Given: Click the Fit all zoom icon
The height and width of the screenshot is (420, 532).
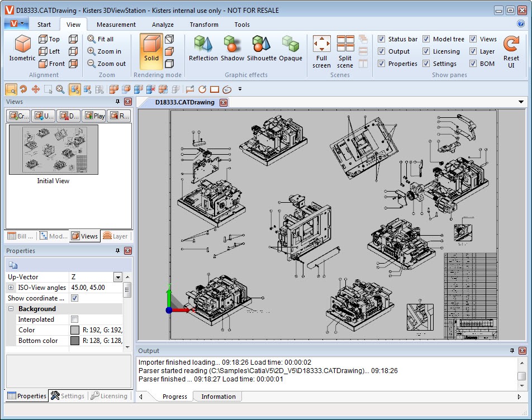Looking at the screenshot, I should point(91,39).
